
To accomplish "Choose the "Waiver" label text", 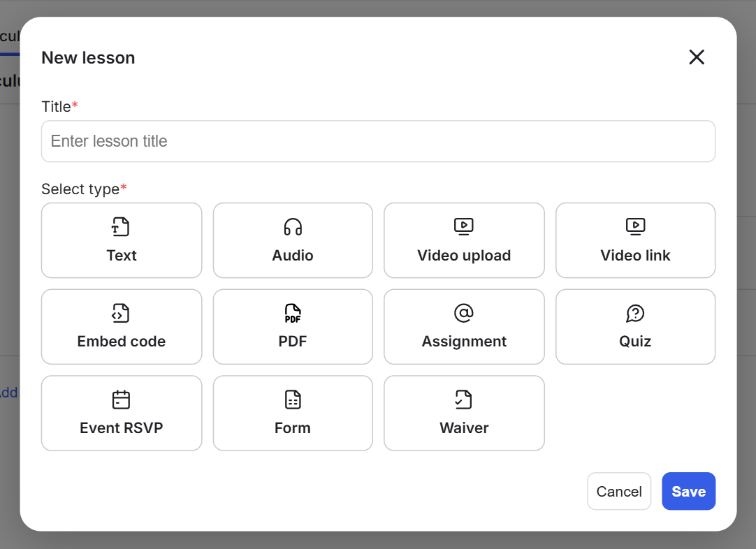I will pyautogui.click(x=464, y=428).
